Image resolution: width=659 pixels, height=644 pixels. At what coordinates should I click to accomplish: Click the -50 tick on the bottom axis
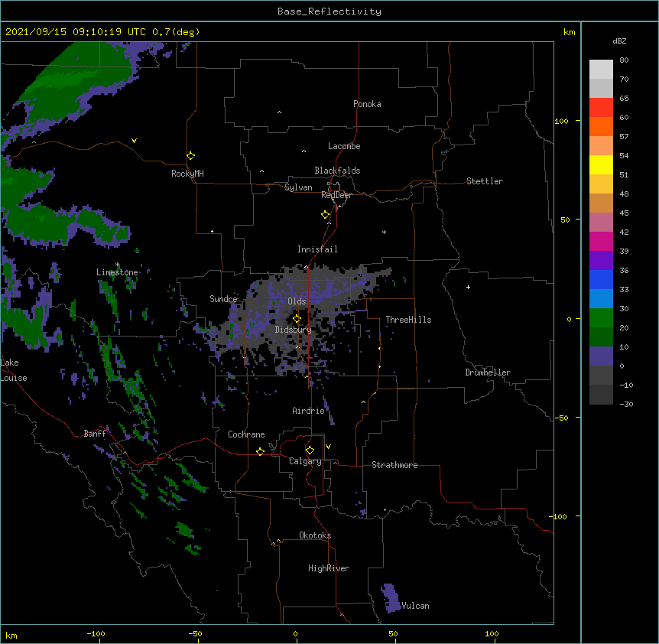pos(195,633)
